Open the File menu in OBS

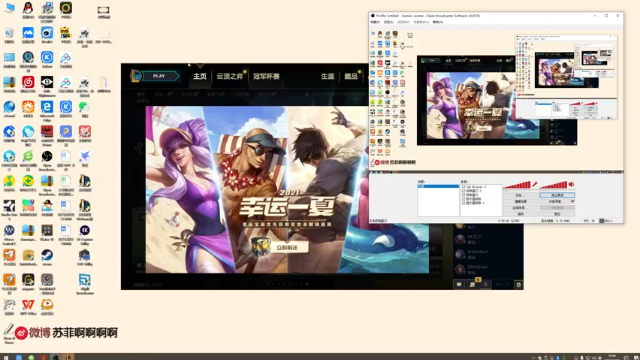pos(375,22)
